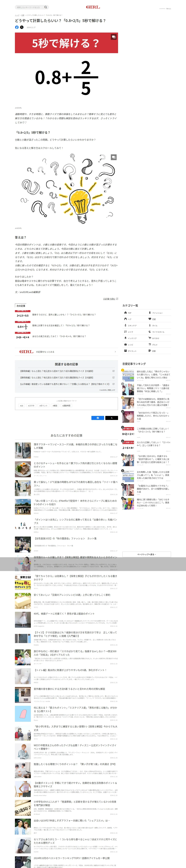The width and height of the screenshot is (186, 868).
Task: Share article via Facebook icon under title
Action: tap(17, 27)
